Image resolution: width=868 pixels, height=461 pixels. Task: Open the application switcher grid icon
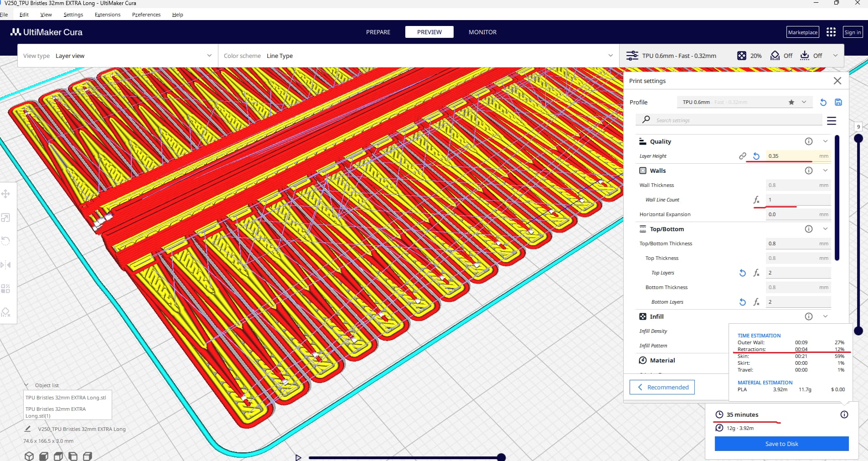(831, 32)
